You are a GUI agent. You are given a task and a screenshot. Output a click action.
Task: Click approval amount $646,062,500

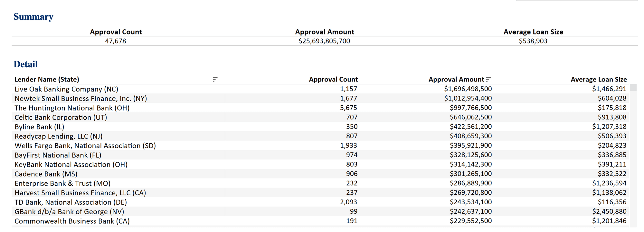coord(471,117)
